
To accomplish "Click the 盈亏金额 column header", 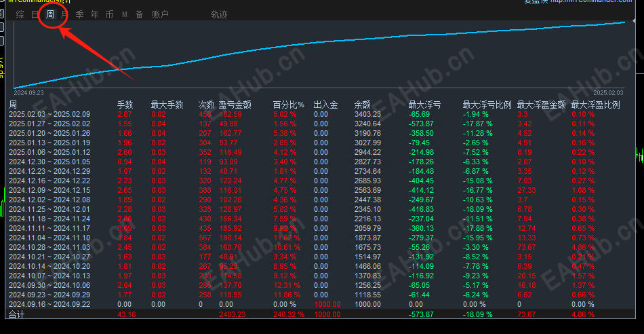I will 235,105.
